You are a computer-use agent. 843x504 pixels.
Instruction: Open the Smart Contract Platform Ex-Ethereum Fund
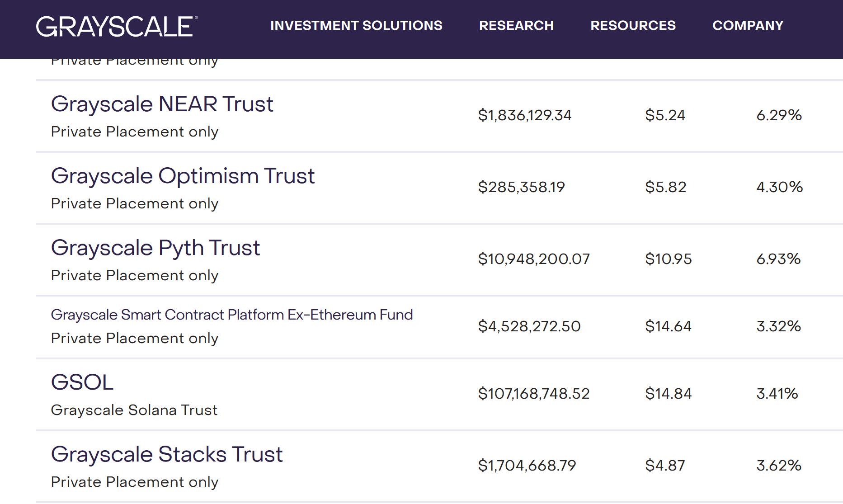(x=232, y=315)
